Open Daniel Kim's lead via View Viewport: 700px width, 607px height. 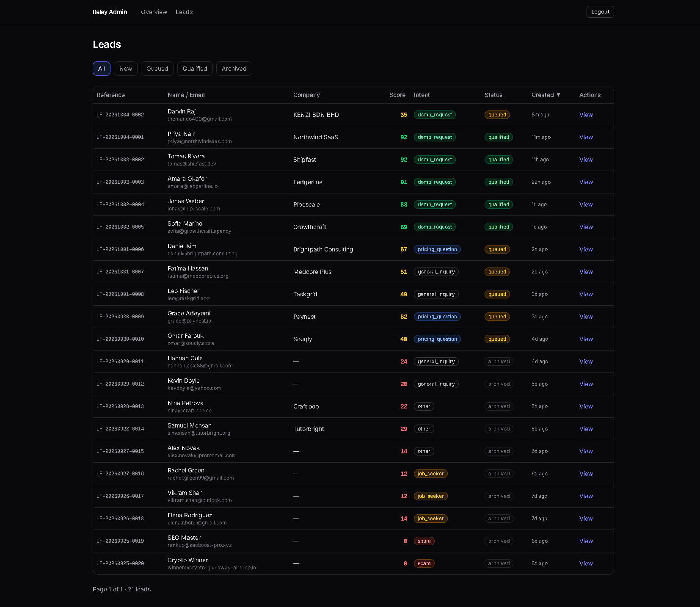point(586,249)
